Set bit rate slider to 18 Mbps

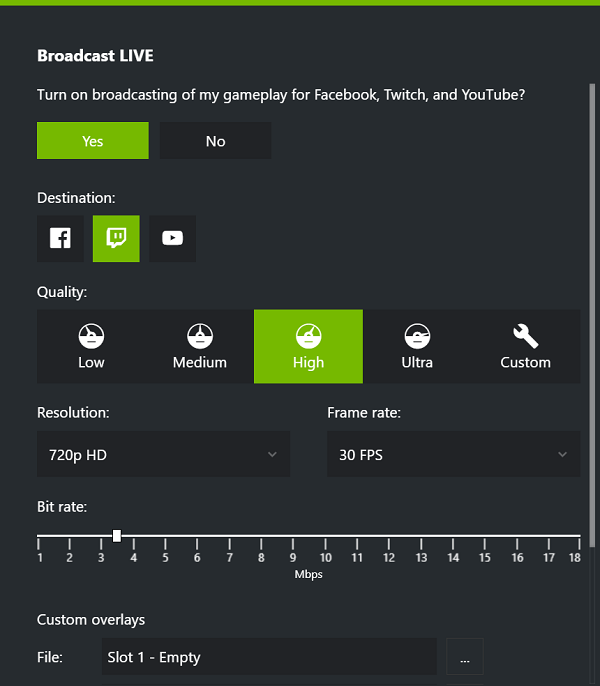tap(579, 536)
